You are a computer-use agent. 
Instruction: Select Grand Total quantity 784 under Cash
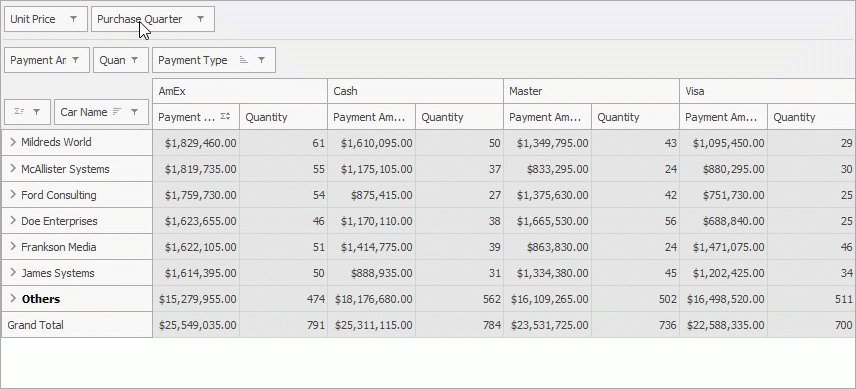(x=460, y=325)
